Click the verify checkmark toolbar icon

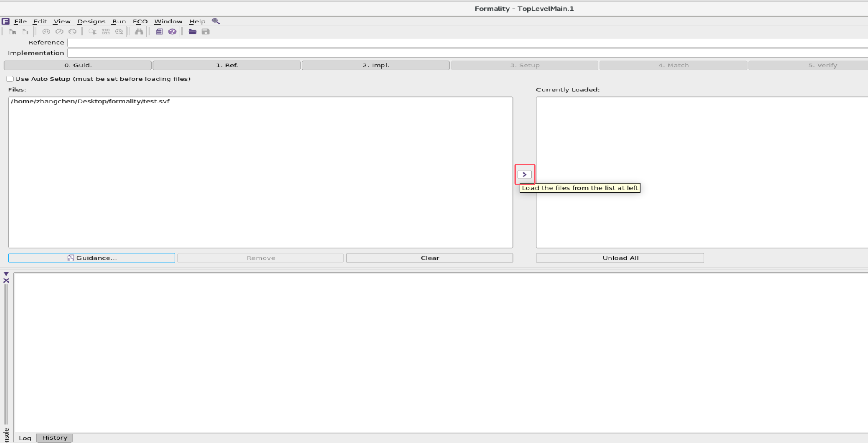(x=59, y=32)
